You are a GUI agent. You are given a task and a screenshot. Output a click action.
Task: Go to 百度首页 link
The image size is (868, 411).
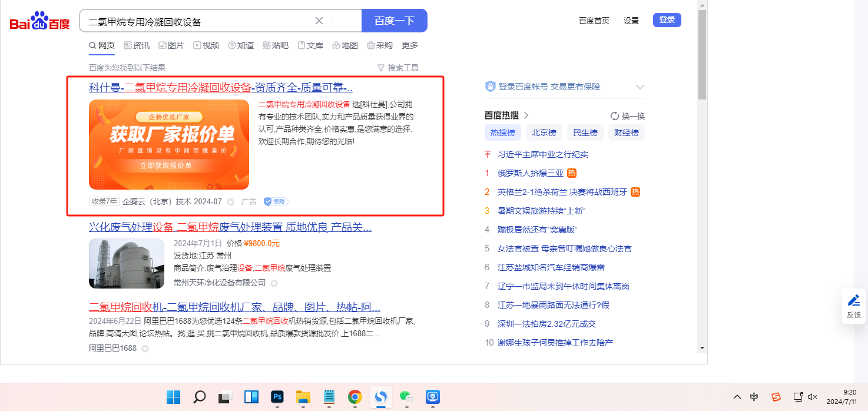pyautogui.click(x=594, y=21)
